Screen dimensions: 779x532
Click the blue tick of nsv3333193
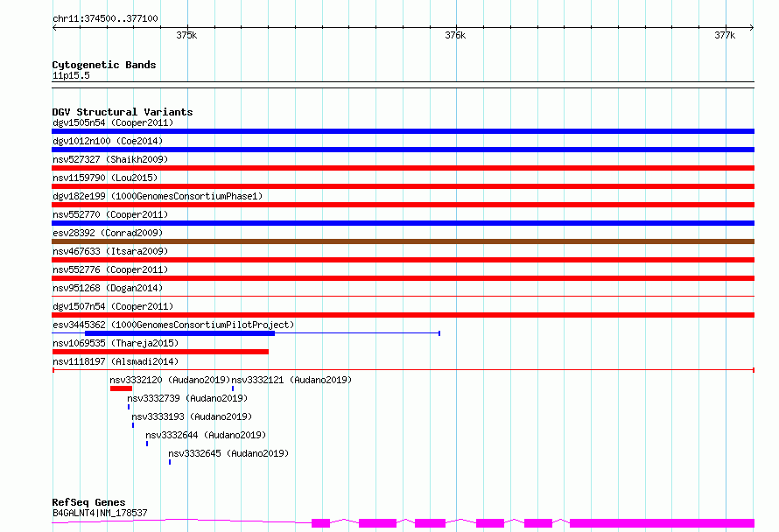[x=133, y=425]
